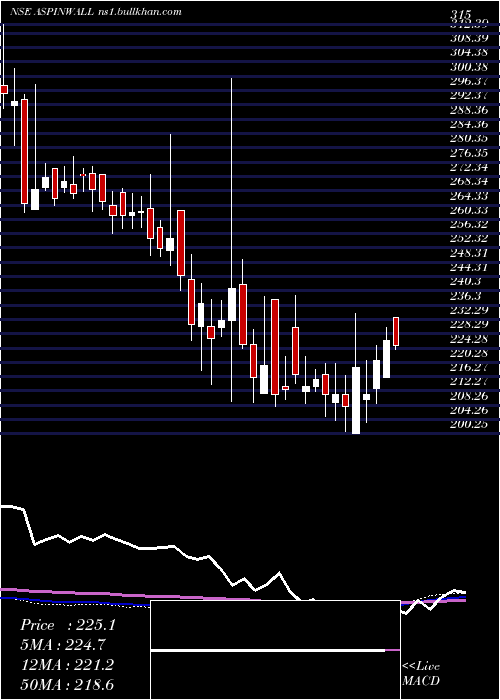
Task: Click the 50MA : 218.6 readout
Action: (x=67, y=685)
